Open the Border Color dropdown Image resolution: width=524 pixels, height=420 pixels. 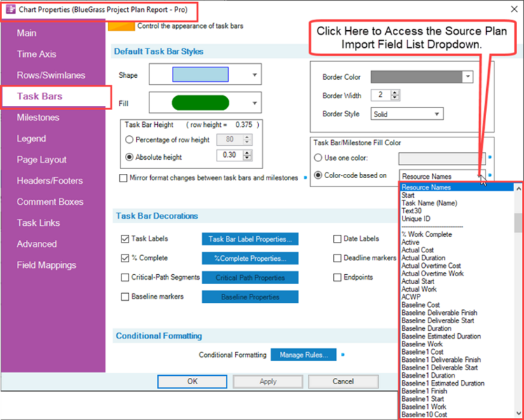pos(468,77)
